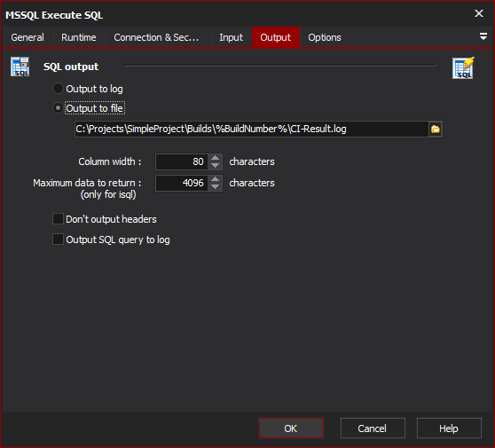Click the Column width value field
This screenshot has width=495, height=448.
pyautogui.click(x=182, y=161)
